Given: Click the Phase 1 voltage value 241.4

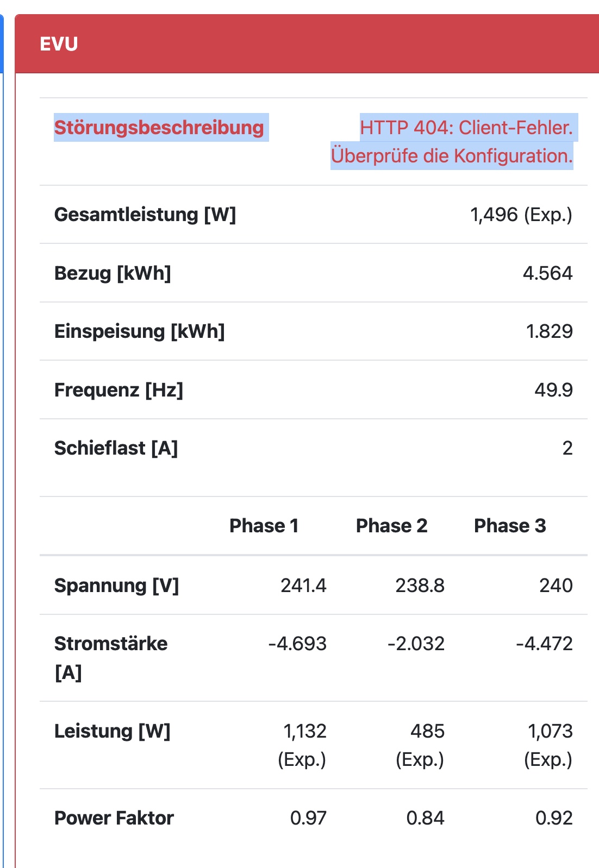Looking at the screenshot, I should click(x=303, y=586).
